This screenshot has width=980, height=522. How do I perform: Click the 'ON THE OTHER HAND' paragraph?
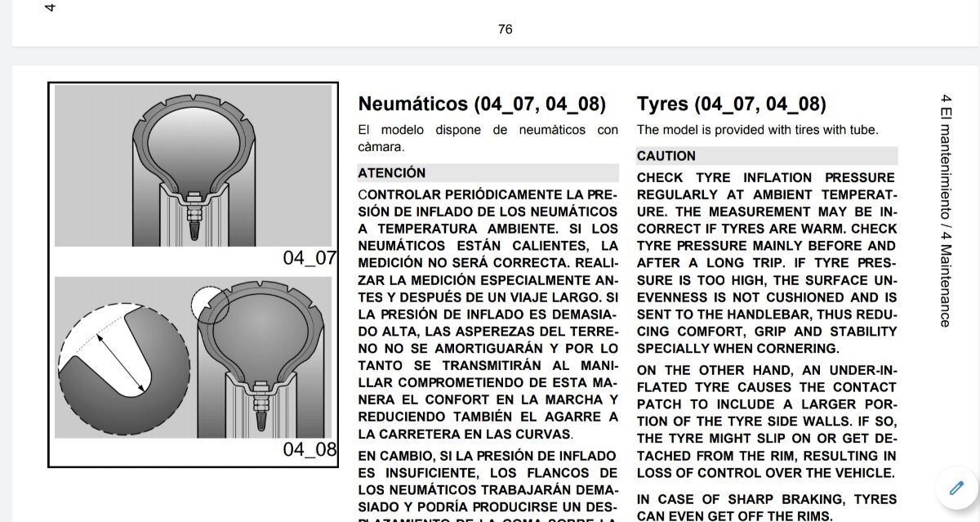(x=766, y=421)
